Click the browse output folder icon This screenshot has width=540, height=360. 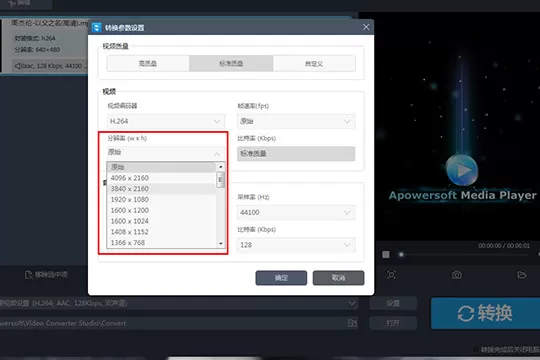click(x=352, y=323)
